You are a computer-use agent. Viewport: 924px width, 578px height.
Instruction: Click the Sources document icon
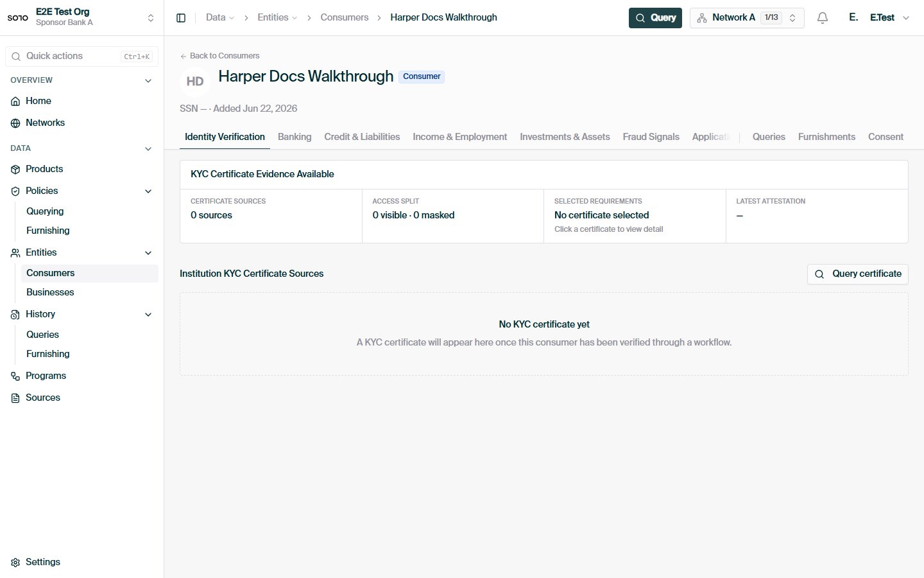pyautogui.click(x=15, y=398)
